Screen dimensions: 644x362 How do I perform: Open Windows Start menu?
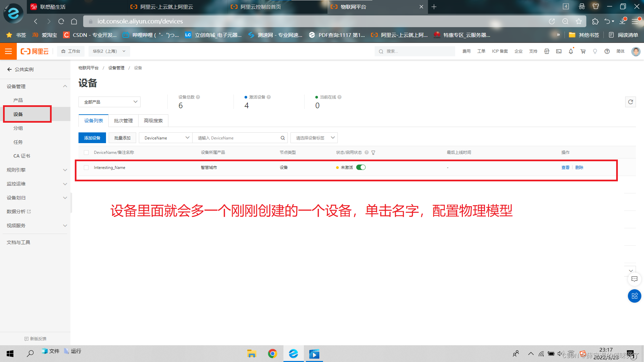(x=10, y=354)
